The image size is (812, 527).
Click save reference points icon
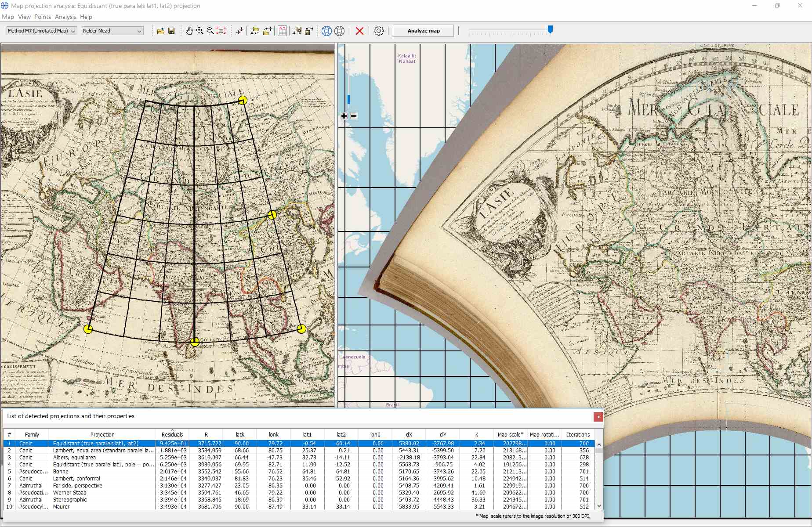309,31
